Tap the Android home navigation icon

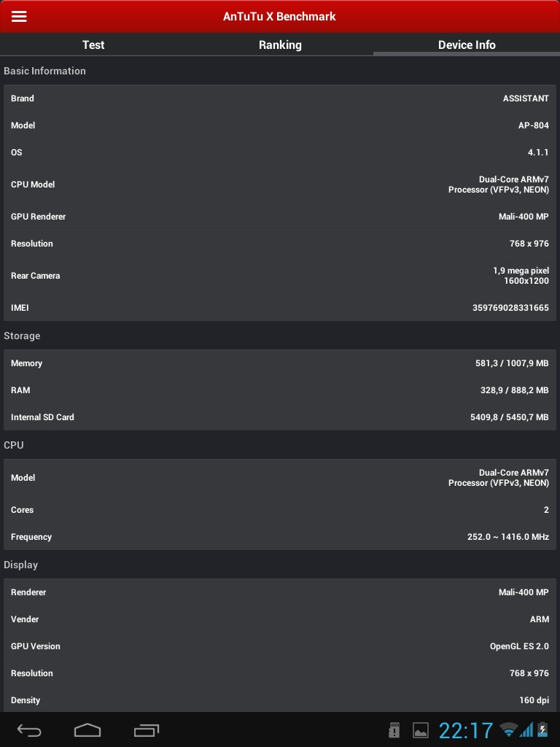87,729
